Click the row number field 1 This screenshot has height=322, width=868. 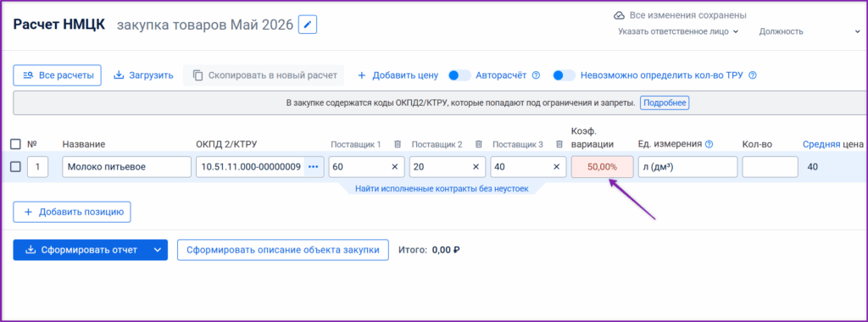[37, 167]
